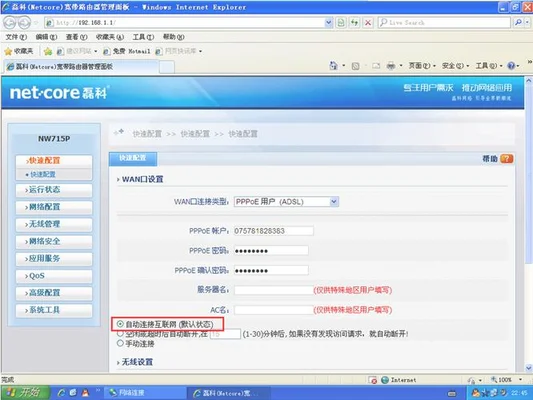This screenshot has width=533, height=400.
Task: Open the application services sidebar item
Action: click(54, 259)
